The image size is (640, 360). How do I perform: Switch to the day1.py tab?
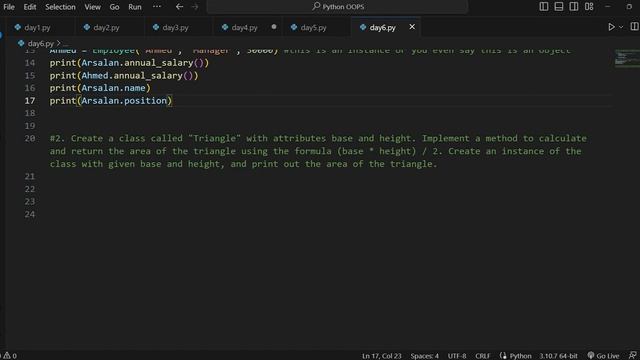tap(38, 27)
